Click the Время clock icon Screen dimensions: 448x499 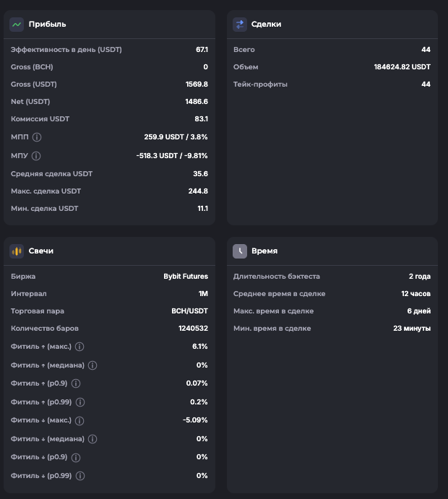coord(240,251)
